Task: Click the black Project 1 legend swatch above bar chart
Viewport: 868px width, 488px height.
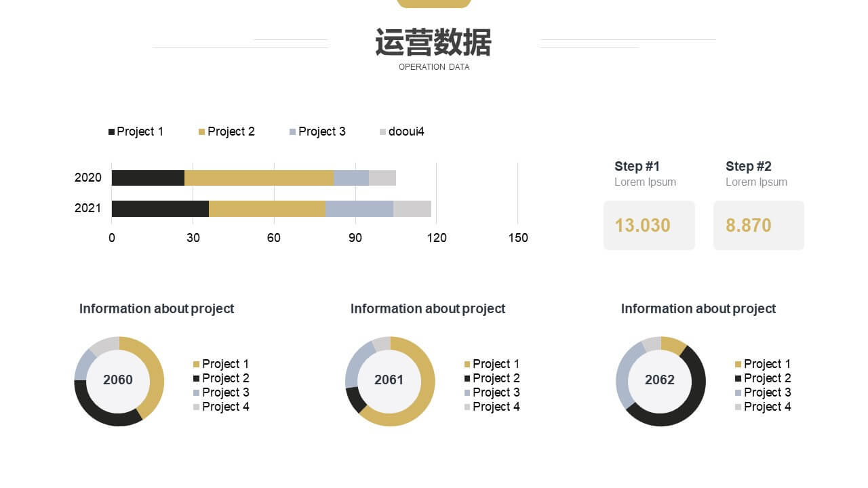Action: point(111,131)
